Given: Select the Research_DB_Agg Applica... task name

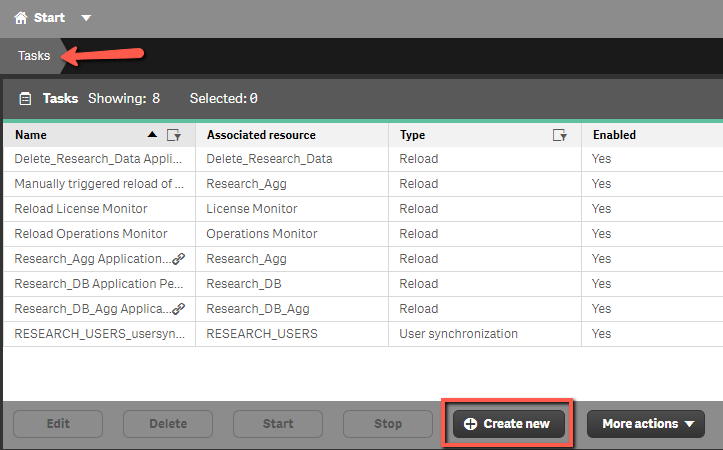Looking at the screenshot, I should [93, 309].
